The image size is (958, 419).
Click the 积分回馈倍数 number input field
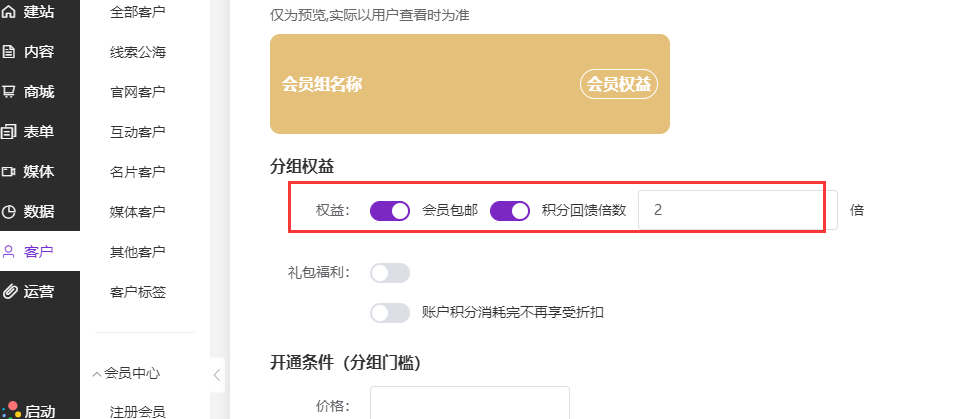pos(737,211)
